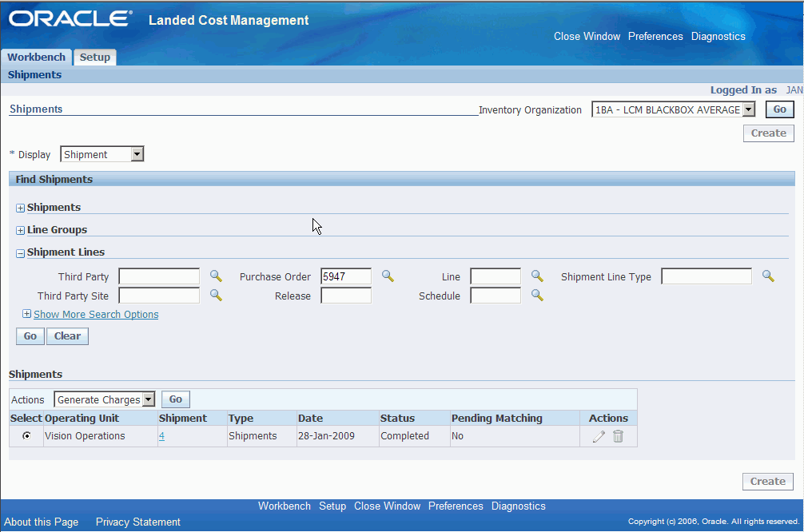This screenshot has width=804, height=532.
Task: Open the Display dropdown showing Shipment
Action: (102, 154)
